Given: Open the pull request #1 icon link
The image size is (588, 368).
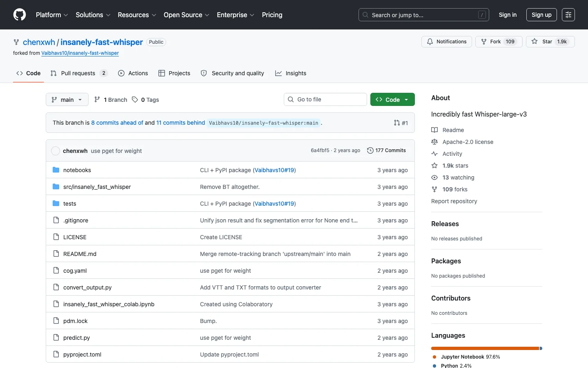Looking at the screenshot, I should point(401,123).
